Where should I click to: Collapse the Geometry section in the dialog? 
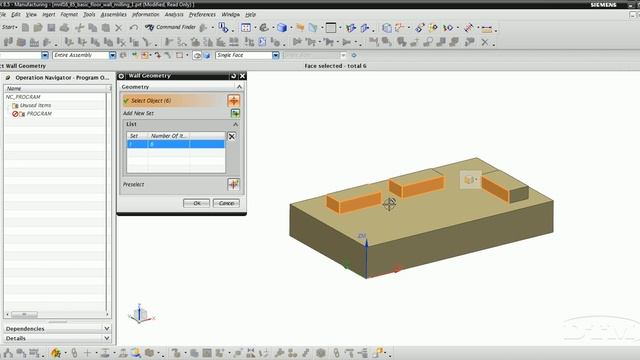(239, 87)
